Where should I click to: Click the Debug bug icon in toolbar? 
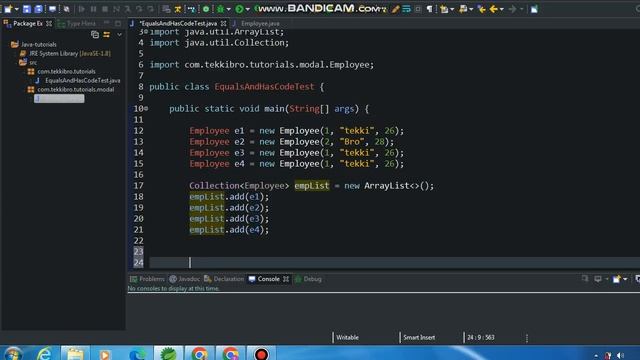pyautogui.click(x=220, y=9)
